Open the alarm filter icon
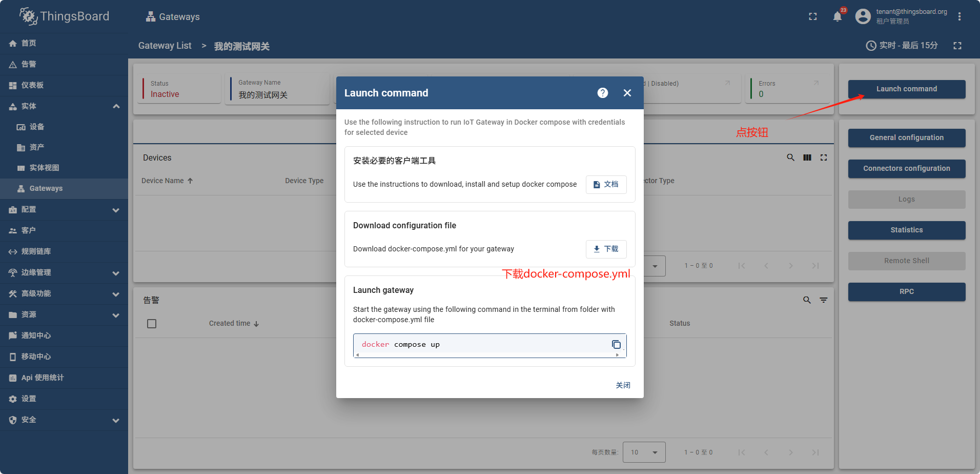Screen dimensions: 980x474 pos(824,300)
